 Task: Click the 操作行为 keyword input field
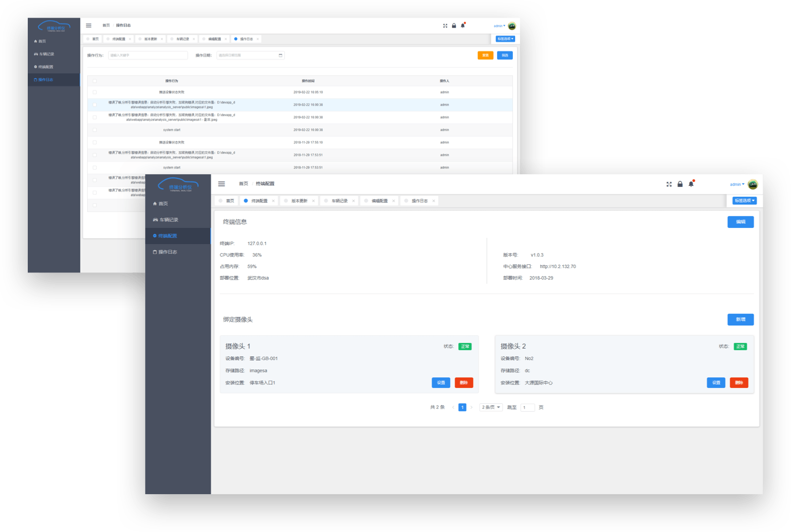pyautogui.click(x=147, y=56)
